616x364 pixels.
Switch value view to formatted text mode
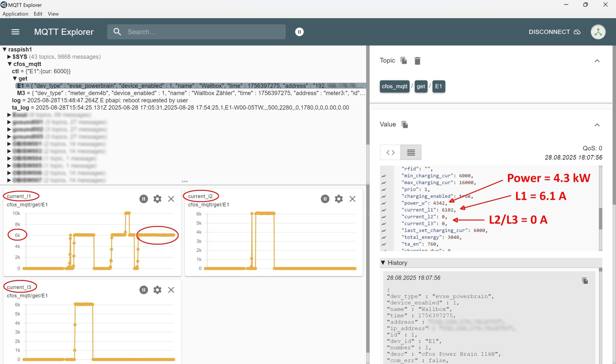point(411,152)
